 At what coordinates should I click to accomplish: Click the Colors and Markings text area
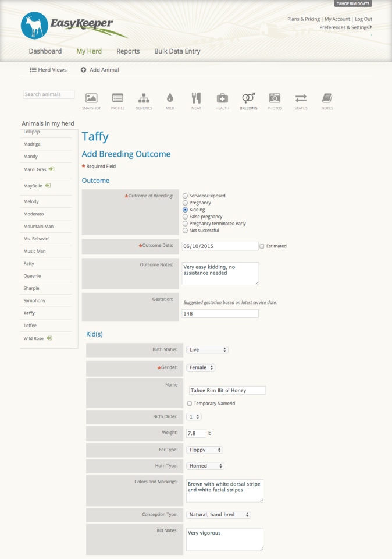pyautogui.click(x=224, y=490)
